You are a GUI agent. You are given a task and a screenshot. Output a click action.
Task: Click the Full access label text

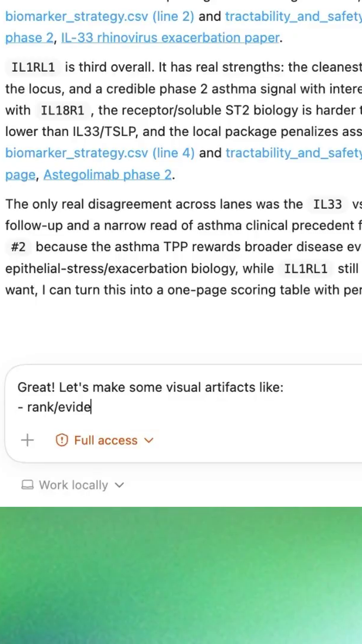coord(105,440)
